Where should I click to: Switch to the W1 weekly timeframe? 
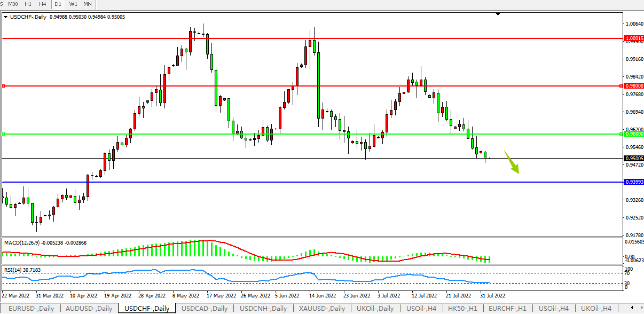pyautogui.click(x=73, y=4)
